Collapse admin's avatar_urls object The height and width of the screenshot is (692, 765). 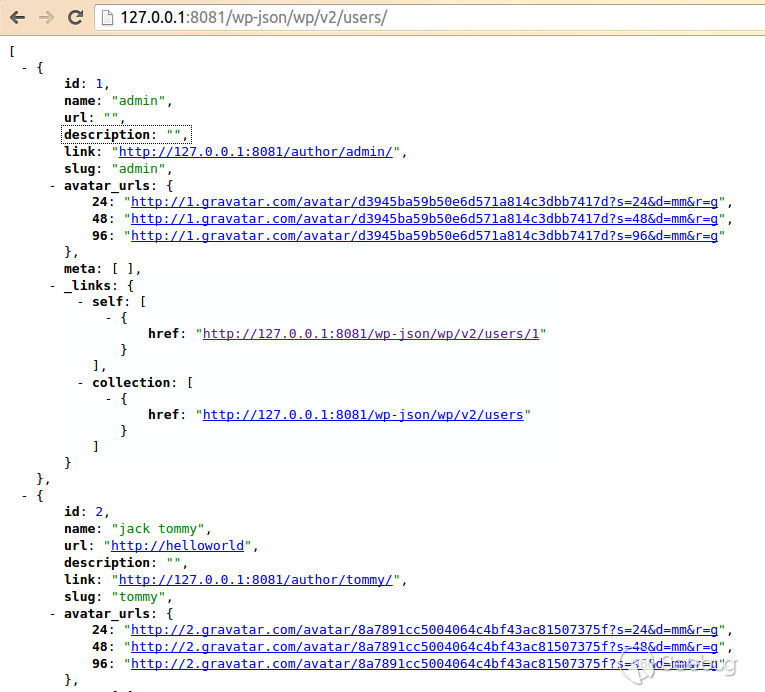pos(53,185)
